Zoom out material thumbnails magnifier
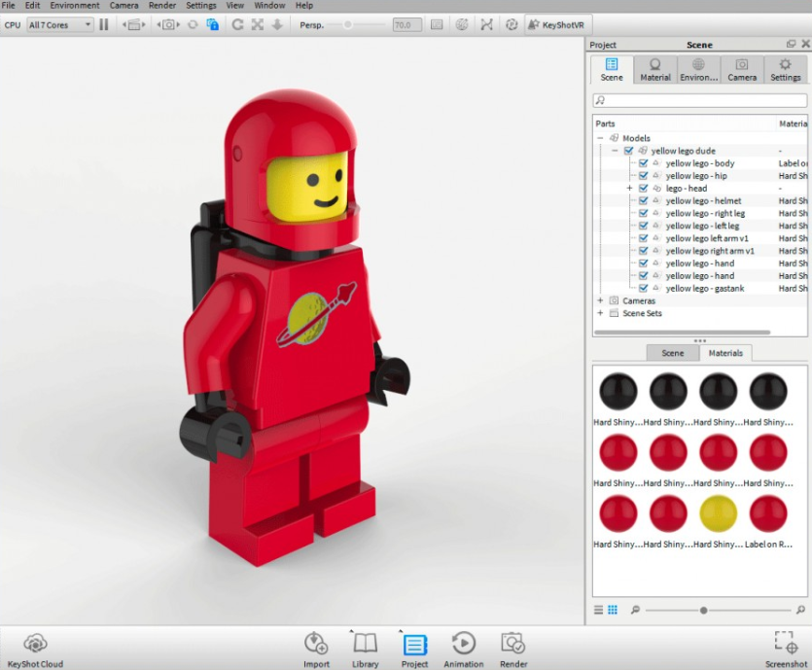Viewport: 812px width, 670px height. pos(635,610)
